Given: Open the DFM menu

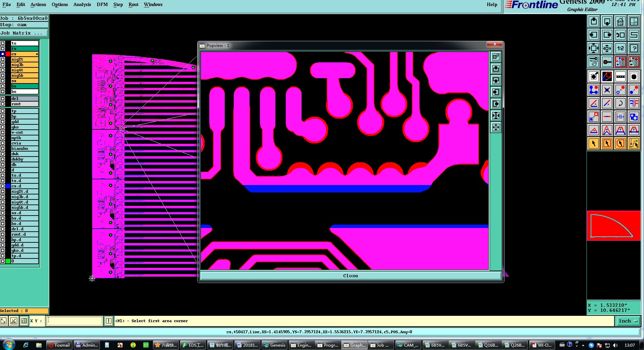Looking at the screenshot, I should (x=102, y=4).
